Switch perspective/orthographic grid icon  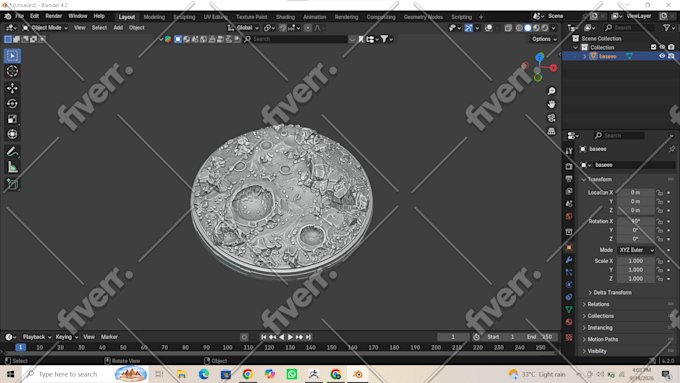coord(551,131)
